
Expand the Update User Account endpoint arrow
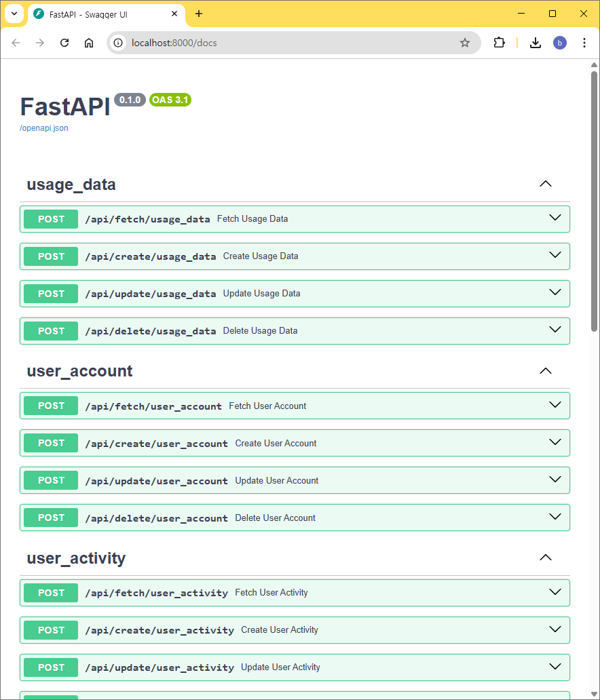[555, 480]
